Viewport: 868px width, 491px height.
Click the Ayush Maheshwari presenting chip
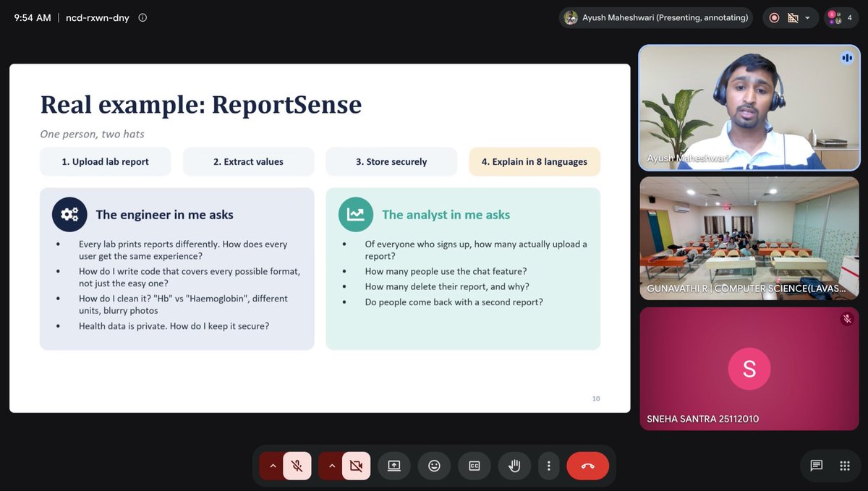(656, 18)
